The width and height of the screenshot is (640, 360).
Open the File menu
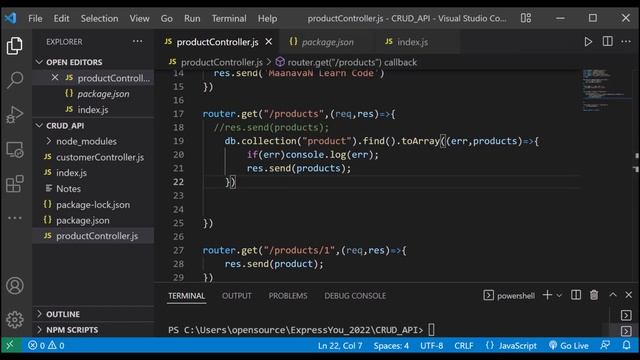(x=35, y=18)
